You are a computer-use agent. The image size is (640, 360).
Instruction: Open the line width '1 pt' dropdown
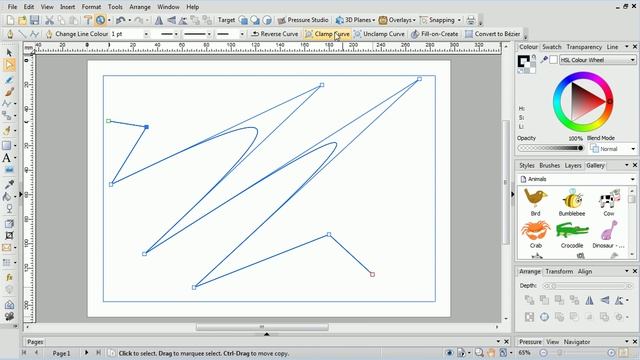pyautogui.click(x=146, y=34)
